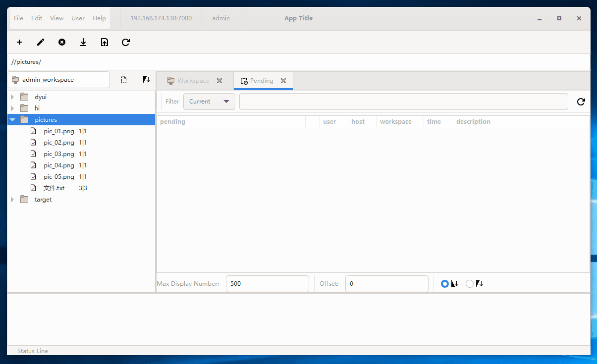Switch to the Workspace tab

(193, 81)
